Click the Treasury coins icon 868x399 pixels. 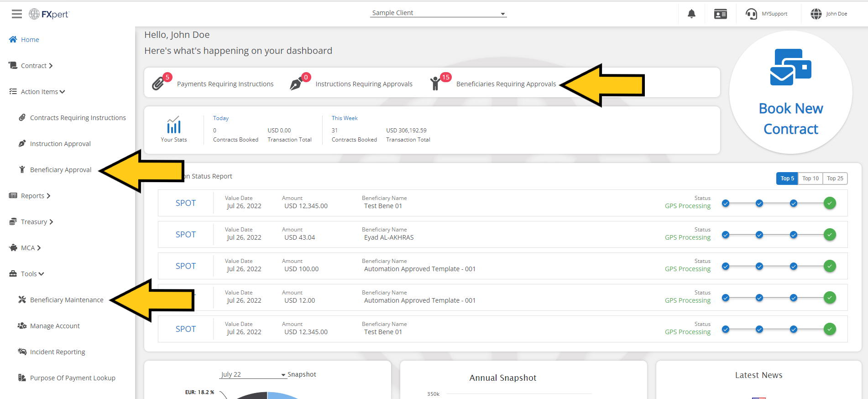click(x=13, y=221)
